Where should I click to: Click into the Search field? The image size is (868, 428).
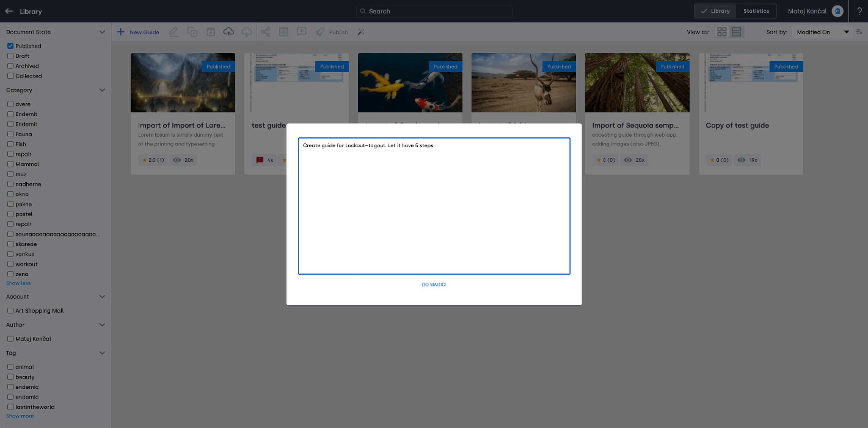(x=434, y=11)
